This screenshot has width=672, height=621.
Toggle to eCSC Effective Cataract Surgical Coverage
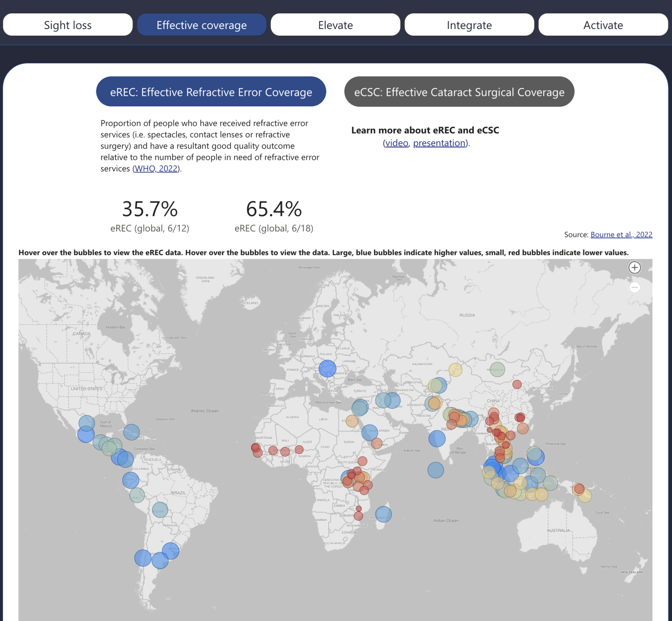coord(459,92)
